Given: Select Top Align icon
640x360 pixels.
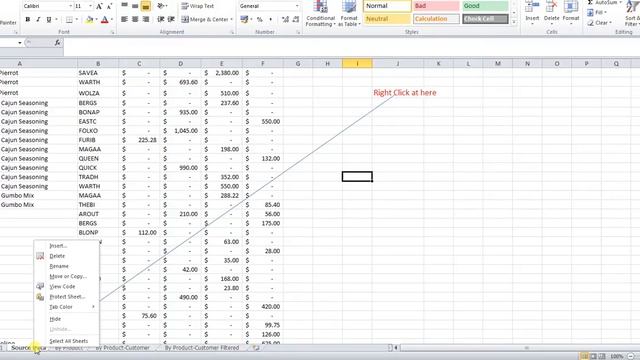Looking at the screenshot, I should [124, 6].
